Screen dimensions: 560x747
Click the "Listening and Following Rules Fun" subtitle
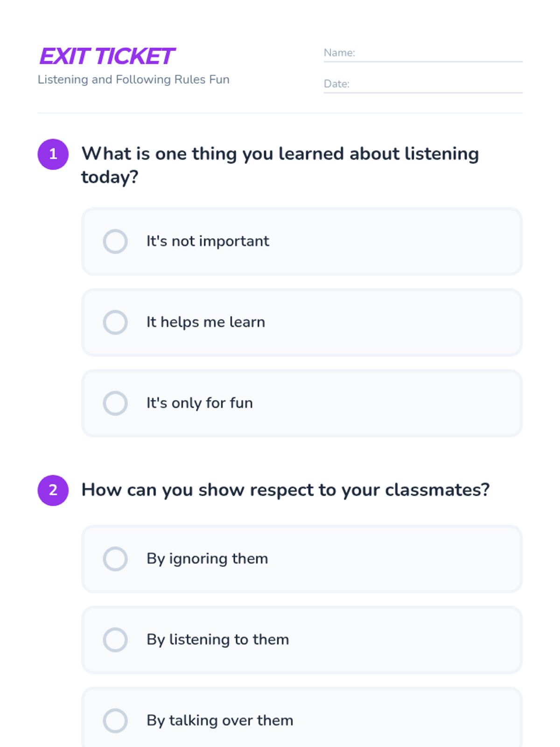[133, 79]
